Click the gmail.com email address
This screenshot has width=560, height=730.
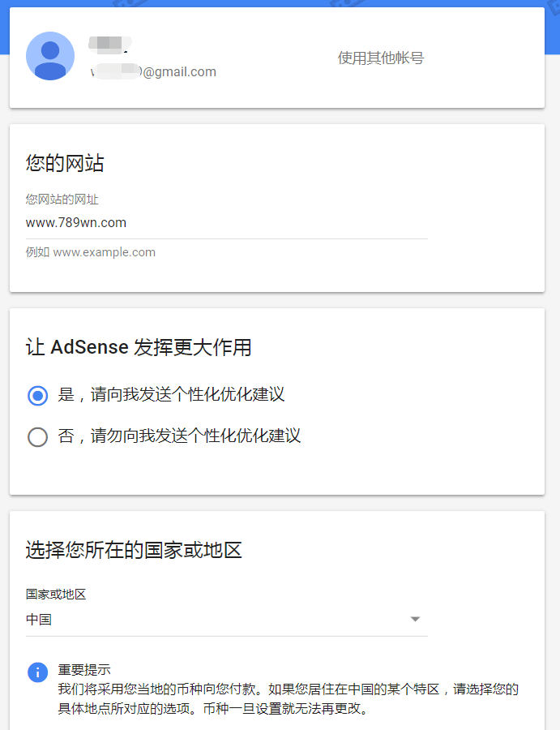154,72
